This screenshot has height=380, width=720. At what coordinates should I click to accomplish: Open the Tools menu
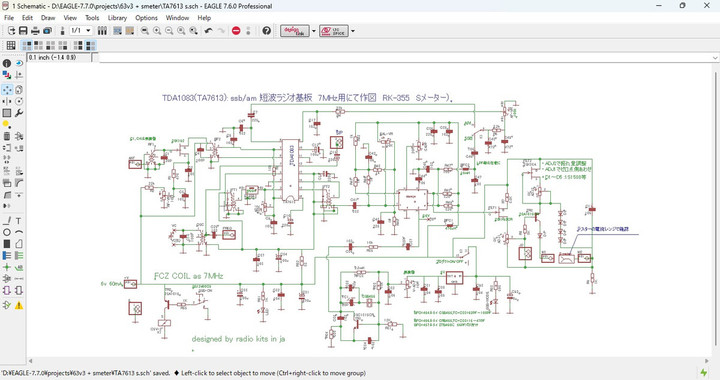[x=92, y=18]
